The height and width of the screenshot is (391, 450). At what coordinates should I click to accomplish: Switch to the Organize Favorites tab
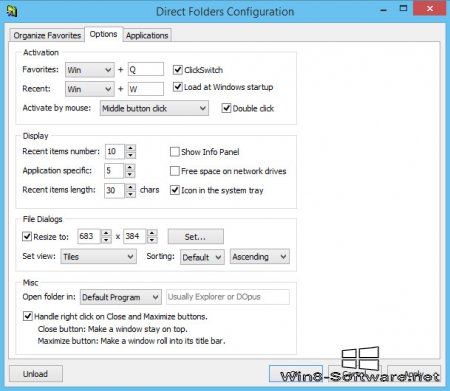[x=47, y=35]
